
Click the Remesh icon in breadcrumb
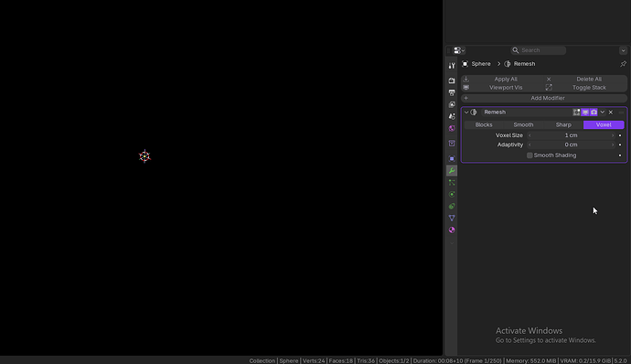[x=508, y=64]
